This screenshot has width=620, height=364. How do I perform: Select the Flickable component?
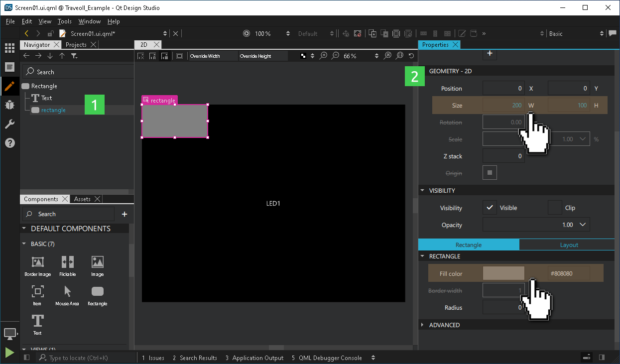click(x=67, y=263)
